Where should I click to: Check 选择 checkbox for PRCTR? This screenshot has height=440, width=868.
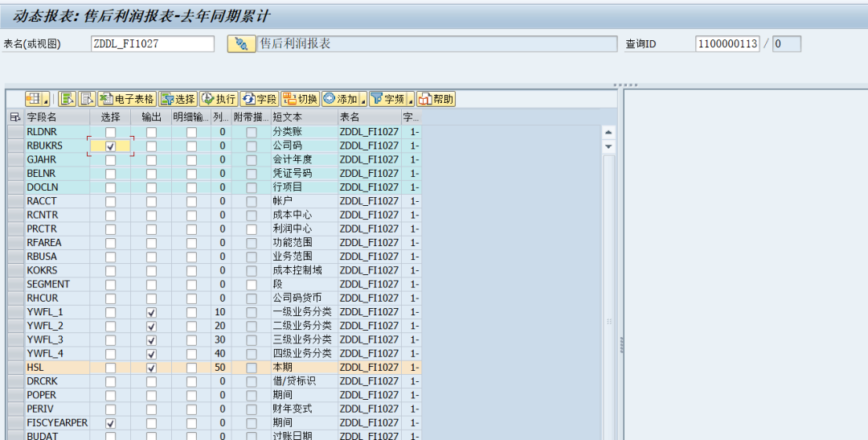click(111, 229)
